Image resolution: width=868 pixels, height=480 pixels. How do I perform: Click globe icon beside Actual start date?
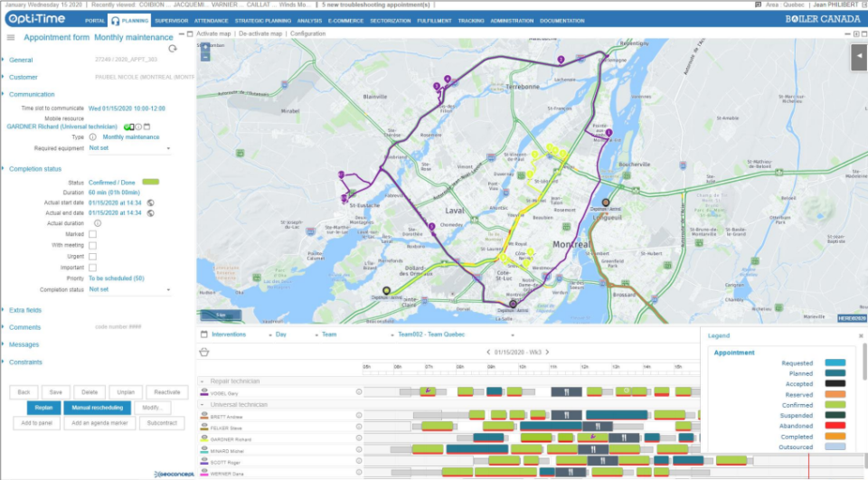[151, 203]
